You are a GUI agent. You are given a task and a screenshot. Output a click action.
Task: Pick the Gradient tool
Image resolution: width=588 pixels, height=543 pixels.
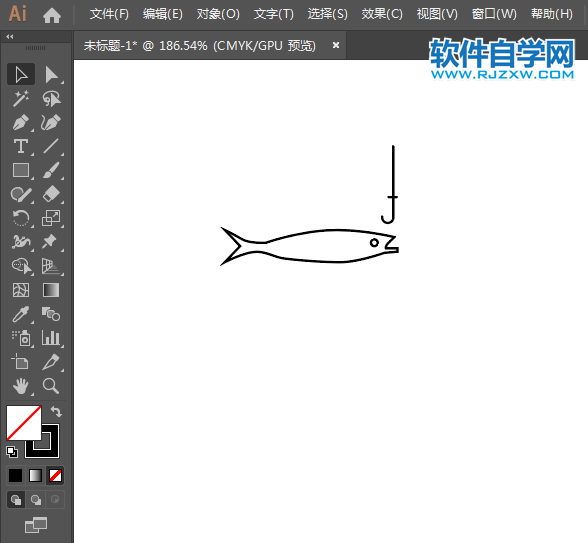coord(51,290)
